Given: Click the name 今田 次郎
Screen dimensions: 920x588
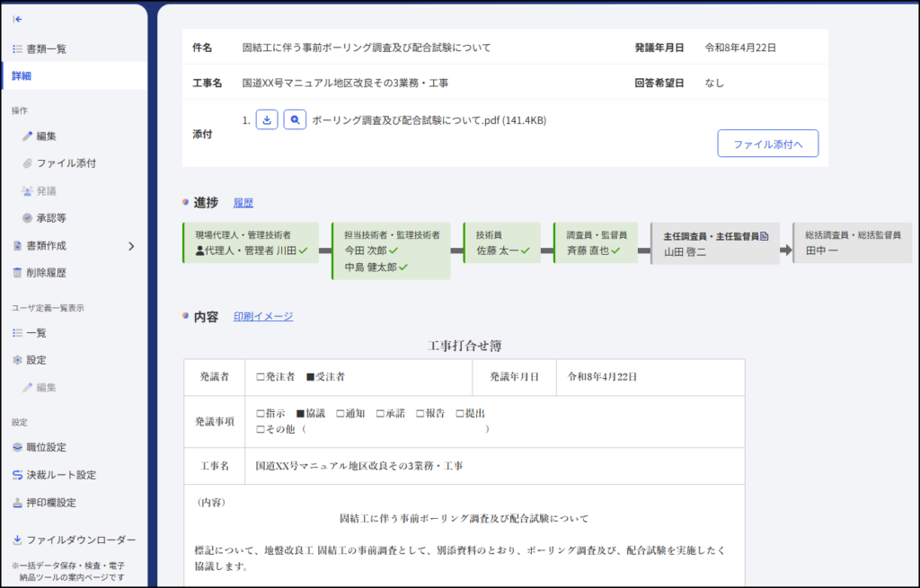Looking at the screenshot, I should (x=366, y=251).
